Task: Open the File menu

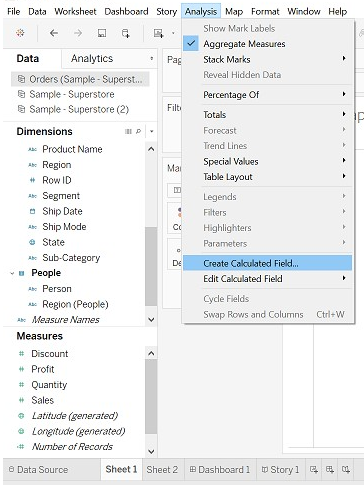Action: pyautogui.click(x=14, y=12)
